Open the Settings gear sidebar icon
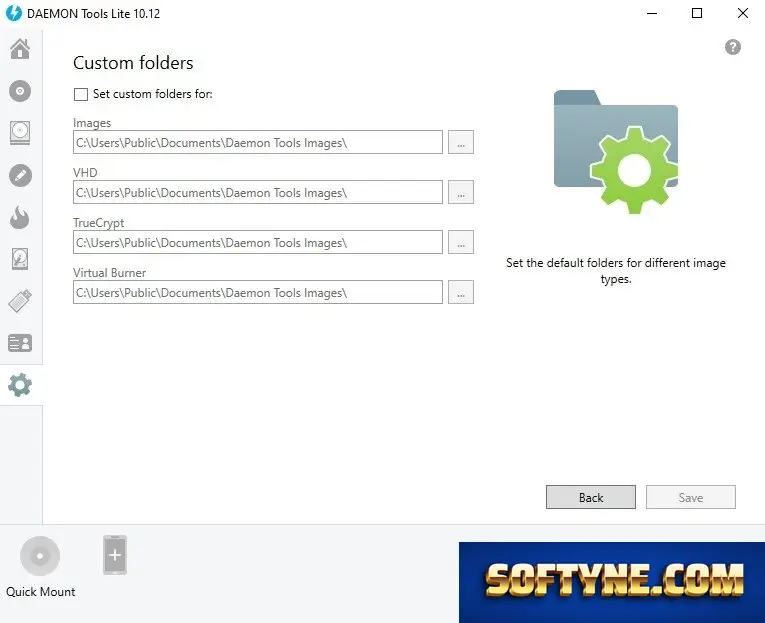 [20, 385]
